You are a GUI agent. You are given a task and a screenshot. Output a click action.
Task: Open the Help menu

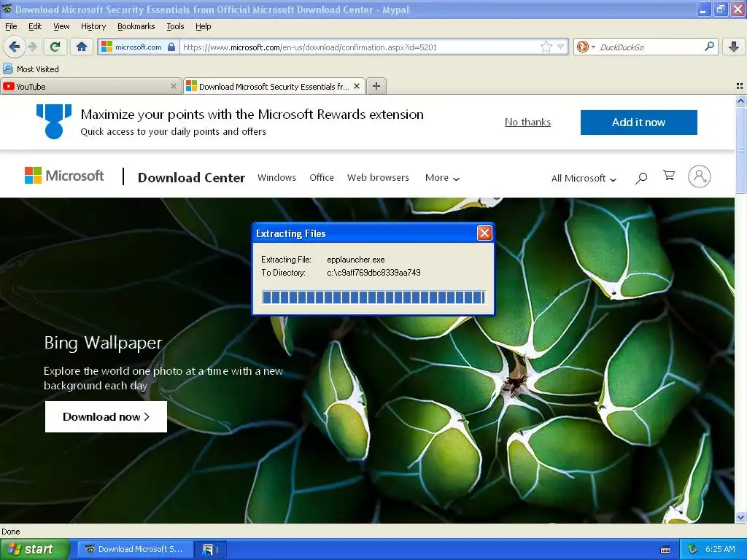click(203, 26)
